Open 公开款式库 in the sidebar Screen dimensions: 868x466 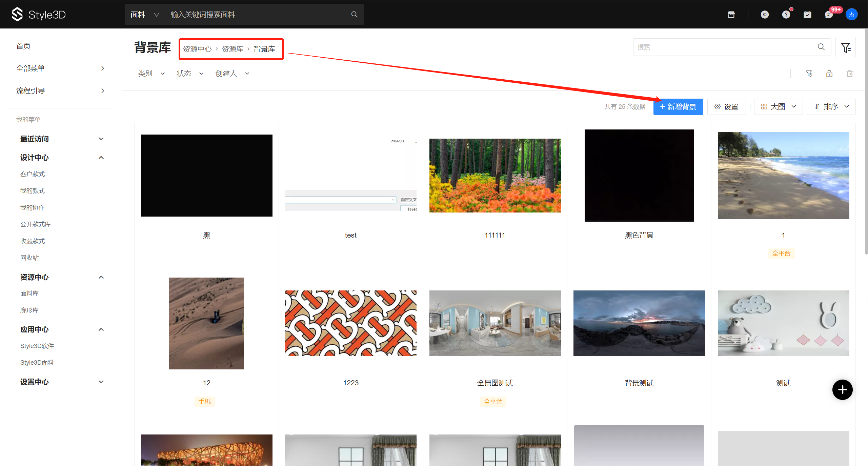click(x=36, y=224)
